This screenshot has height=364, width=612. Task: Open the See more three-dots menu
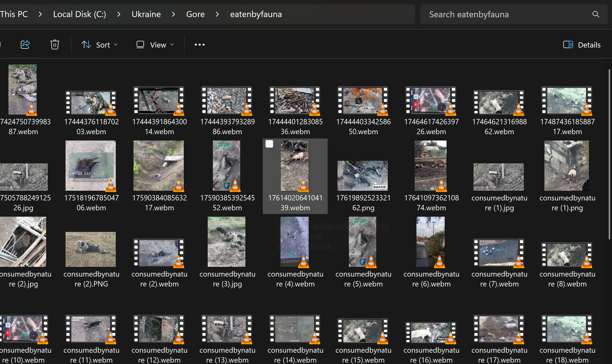pos(199,45)
